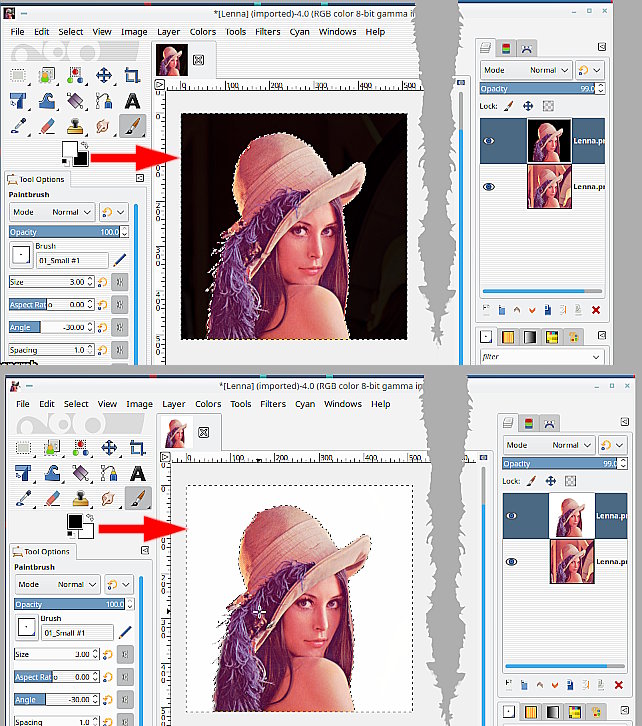Select Rectangle Select tool in black-background window
This screenshot has height=726, width=642.
pos(18,75)
